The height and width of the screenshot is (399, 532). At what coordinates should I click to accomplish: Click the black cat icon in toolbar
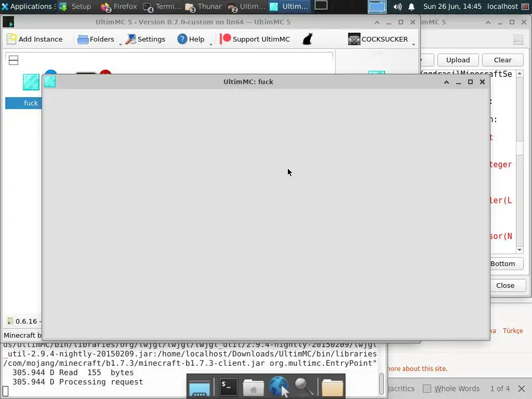tap(308, 39)
